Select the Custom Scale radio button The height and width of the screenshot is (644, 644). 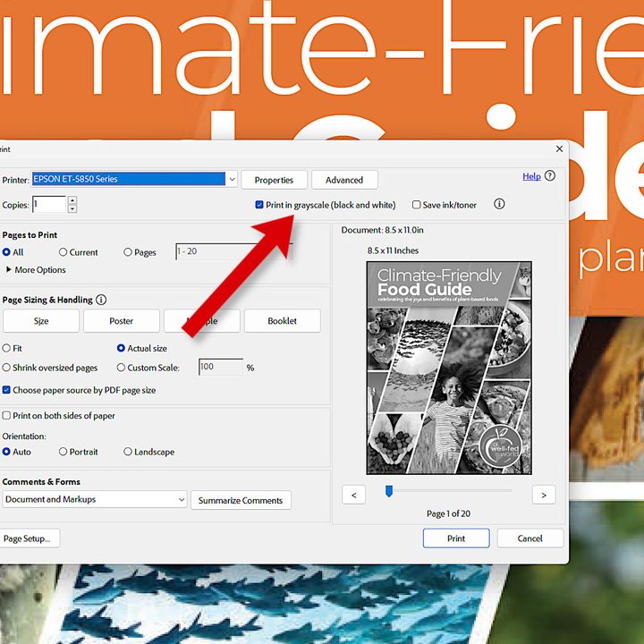click(121, 368)
